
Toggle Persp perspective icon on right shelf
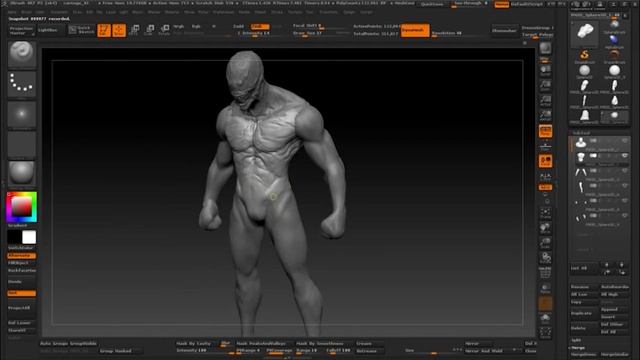[x=545, y=131]
